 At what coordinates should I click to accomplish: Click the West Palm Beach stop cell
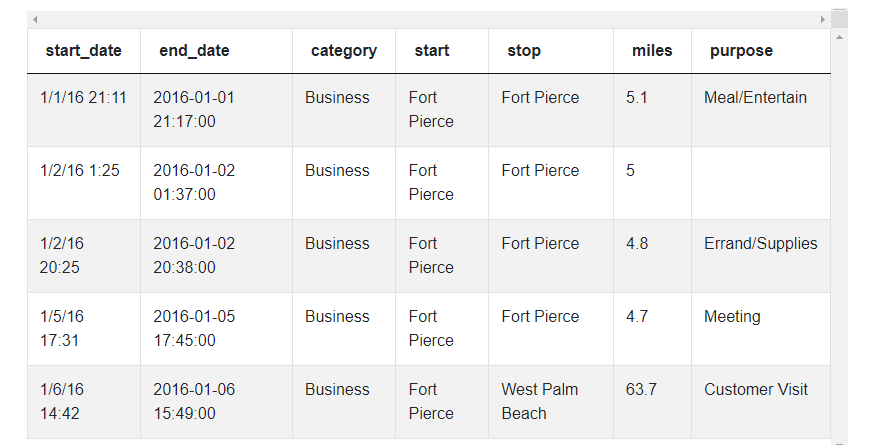click(x=540, y=401)
